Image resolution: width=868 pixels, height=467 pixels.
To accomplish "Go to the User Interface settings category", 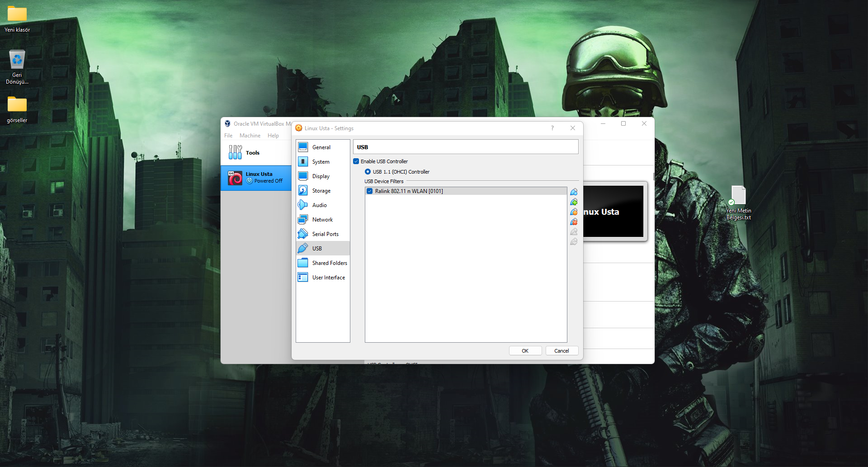I will 323,278.
